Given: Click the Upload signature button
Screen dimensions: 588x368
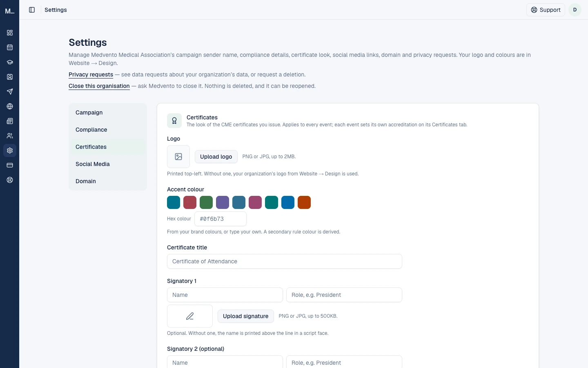Looking at the screenshot, I should (246, 316).
